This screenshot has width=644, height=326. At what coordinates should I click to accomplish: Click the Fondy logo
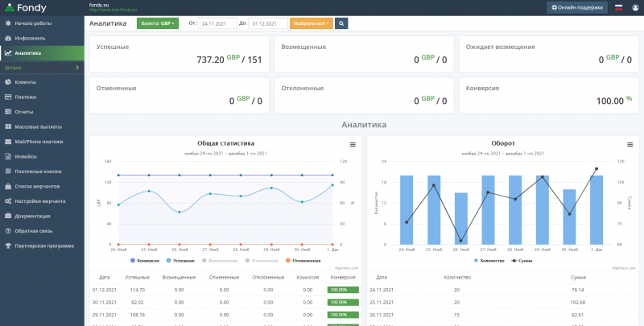pos(24,7)
